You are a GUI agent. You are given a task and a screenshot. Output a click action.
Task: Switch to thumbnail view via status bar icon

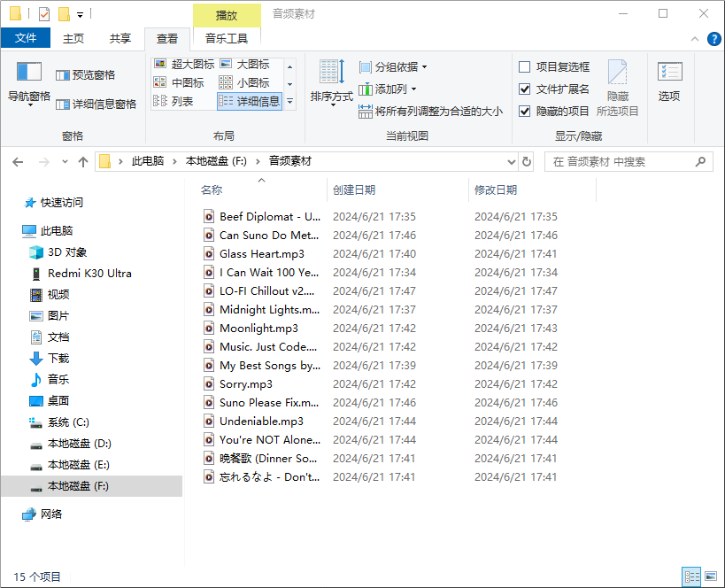click(710, 576)
